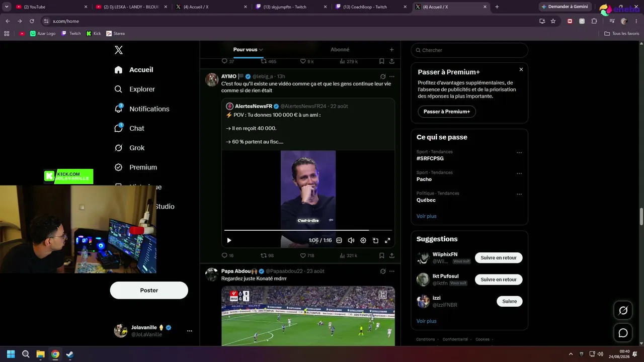Like the AYMO post
Image resolution: width=644 pixels, height=362 pixels.
click(x=303, y=255)
